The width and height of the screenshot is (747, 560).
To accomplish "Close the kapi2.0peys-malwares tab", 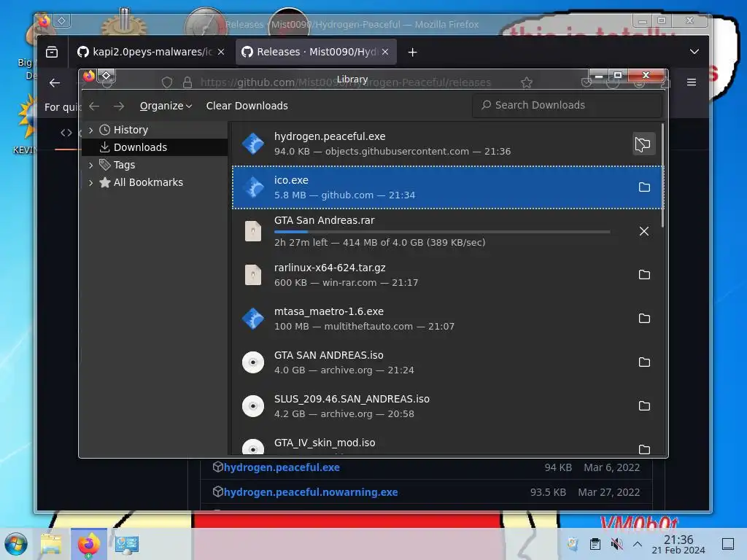I will (221, 52).
